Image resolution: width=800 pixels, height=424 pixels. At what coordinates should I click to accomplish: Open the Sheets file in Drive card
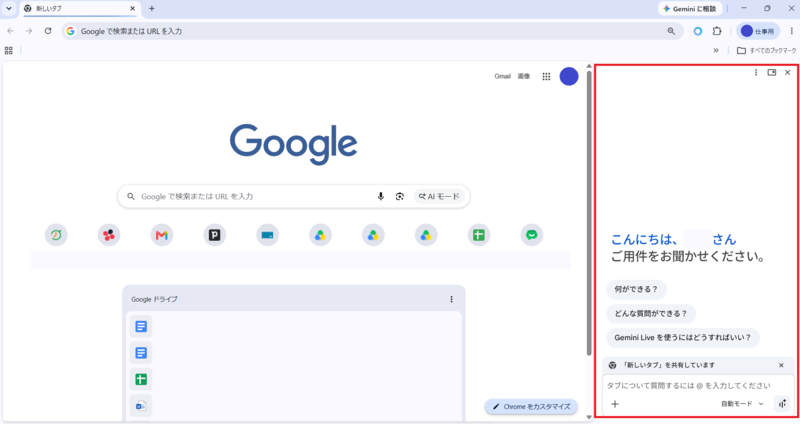click(x=141, y=379)
